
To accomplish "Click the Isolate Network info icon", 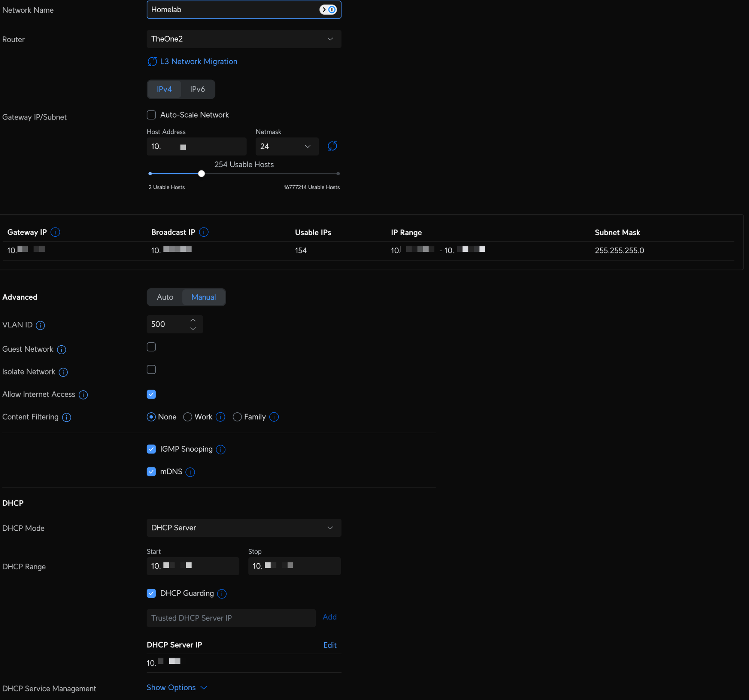I will (63, 372).
